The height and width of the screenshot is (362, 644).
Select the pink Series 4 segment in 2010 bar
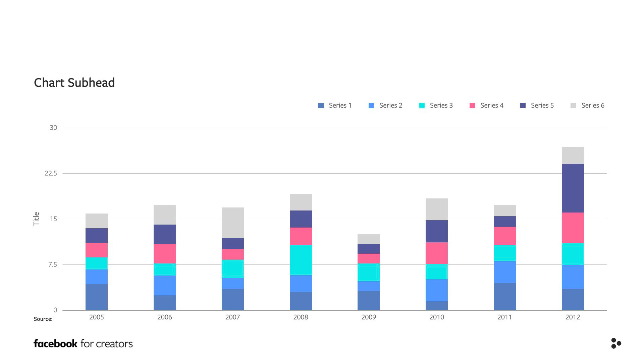click(x=437, y=253)
